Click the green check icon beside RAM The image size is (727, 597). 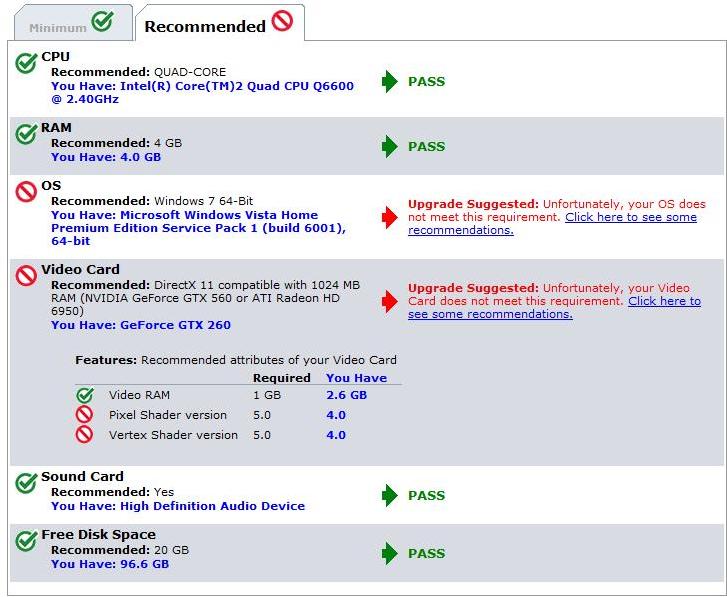point(26,134)
